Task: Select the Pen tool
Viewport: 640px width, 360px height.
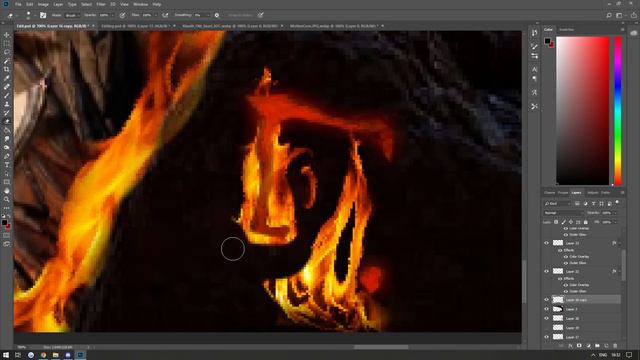Action: coord(7,156)
